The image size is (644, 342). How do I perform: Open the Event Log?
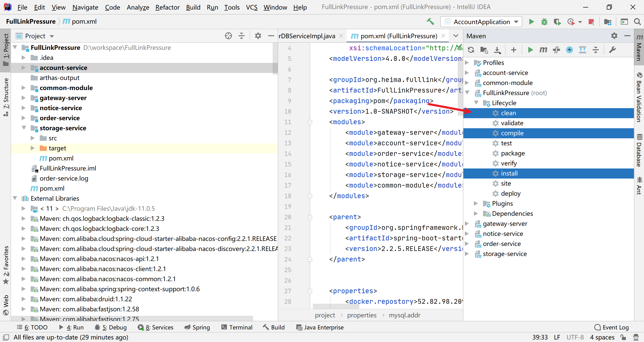coord(611,327)
